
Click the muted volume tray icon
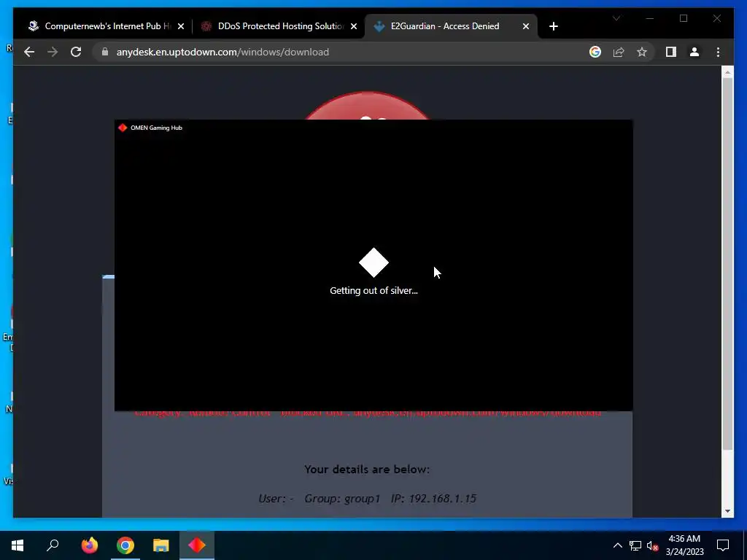point(652,545)
